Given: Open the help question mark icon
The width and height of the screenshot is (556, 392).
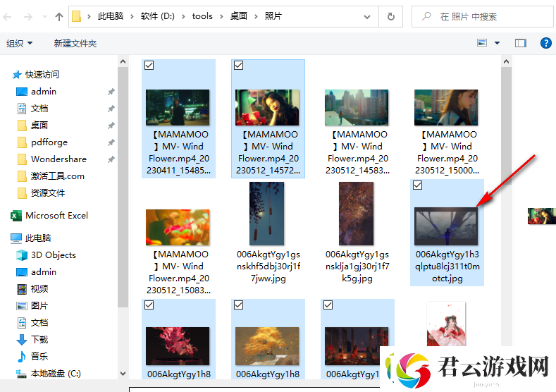Looking at the screenshot, I should pos(545,43).
